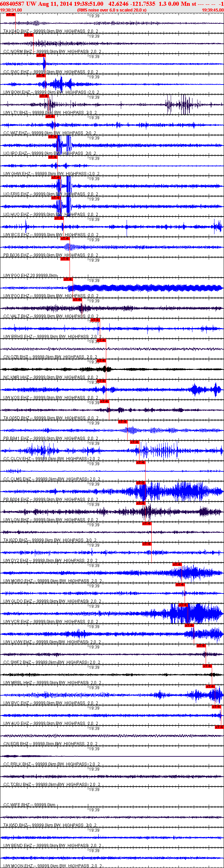Screen dimensions: 224x868
Task: Click the red pick marker on CC NORM trace
Action: (29, 35)
